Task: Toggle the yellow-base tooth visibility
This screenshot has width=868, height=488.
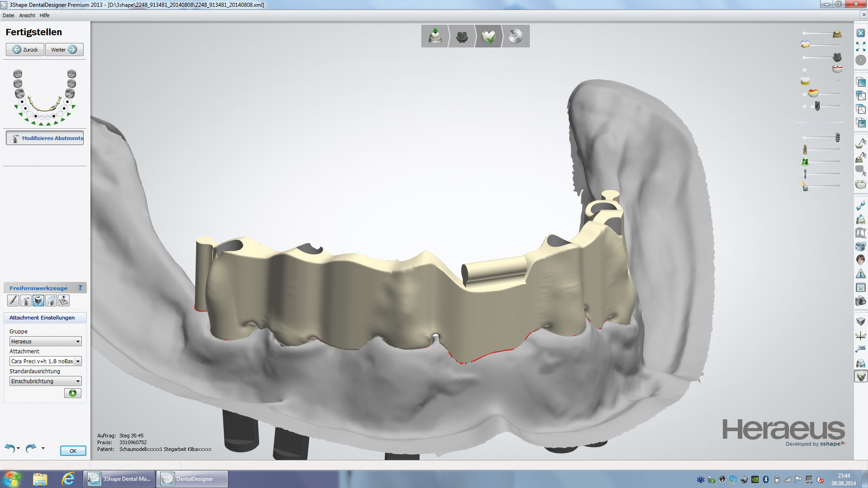Action: click(x=805, y=81)
